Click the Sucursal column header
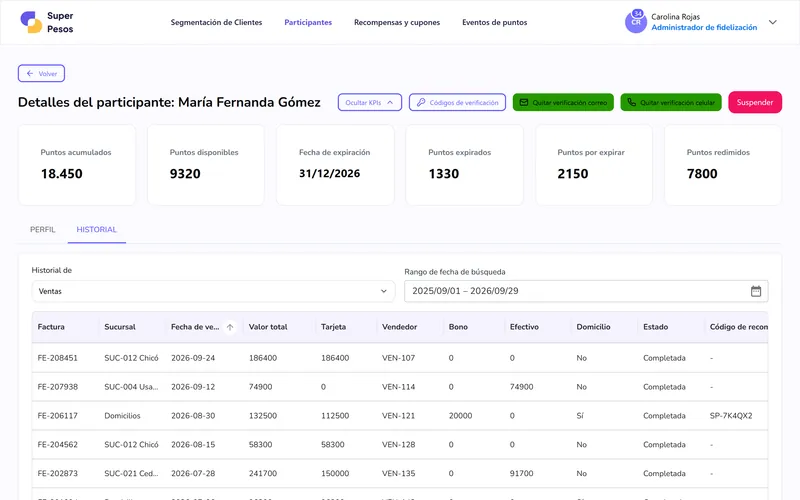 120,327
